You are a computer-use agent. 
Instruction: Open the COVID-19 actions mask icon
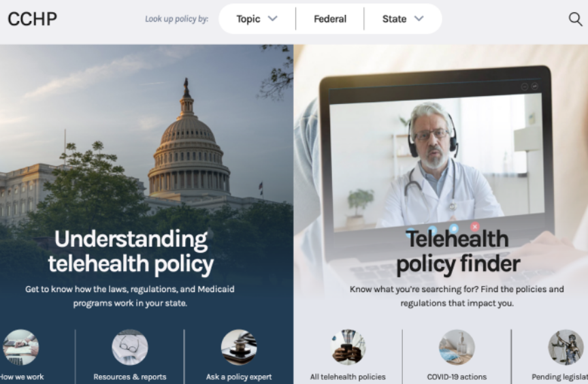(457, 347)
